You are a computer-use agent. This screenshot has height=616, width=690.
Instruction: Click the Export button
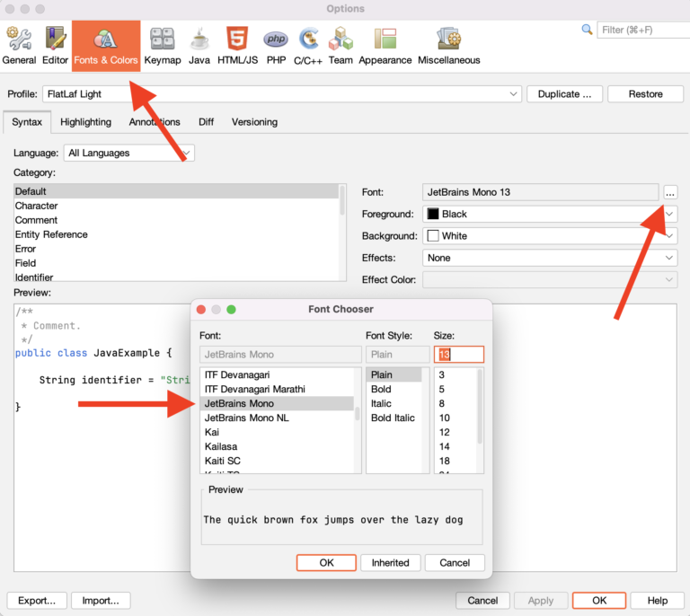click(x=37, y=601)
